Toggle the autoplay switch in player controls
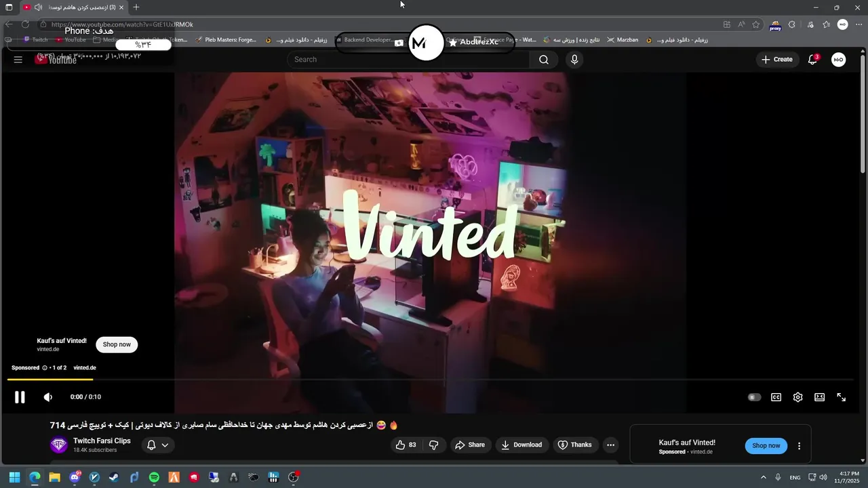 (754, 397)
